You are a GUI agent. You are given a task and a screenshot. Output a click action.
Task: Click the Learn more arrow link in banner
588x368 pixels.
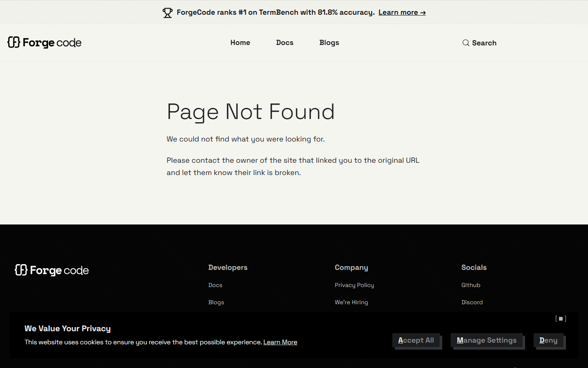click(402, 12)
